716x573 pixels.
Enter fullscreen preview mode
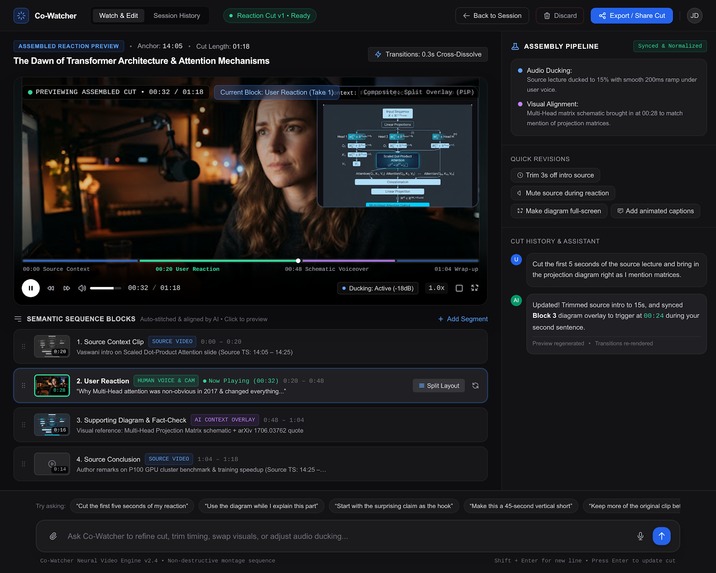475,288
